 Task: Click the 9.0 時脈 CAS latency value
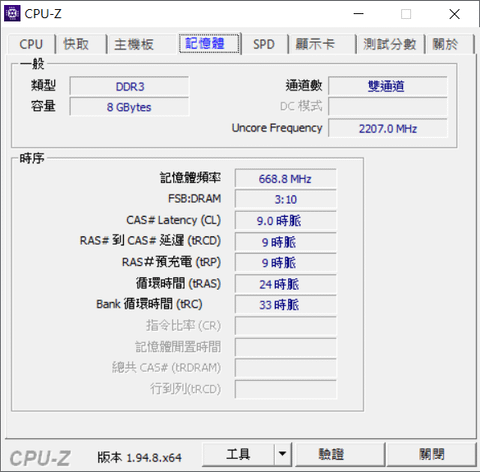click(285, 221)
